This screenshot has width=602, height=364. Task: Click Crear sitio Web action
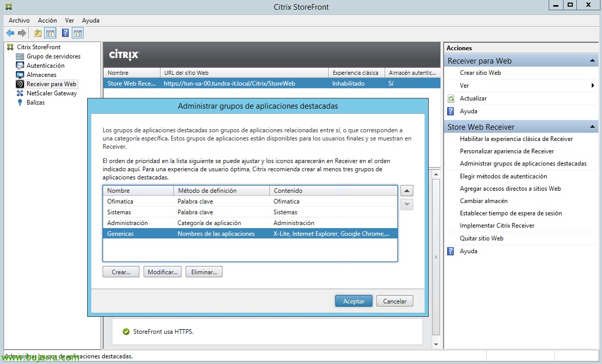pyautogui.click(x=480, y=73)
